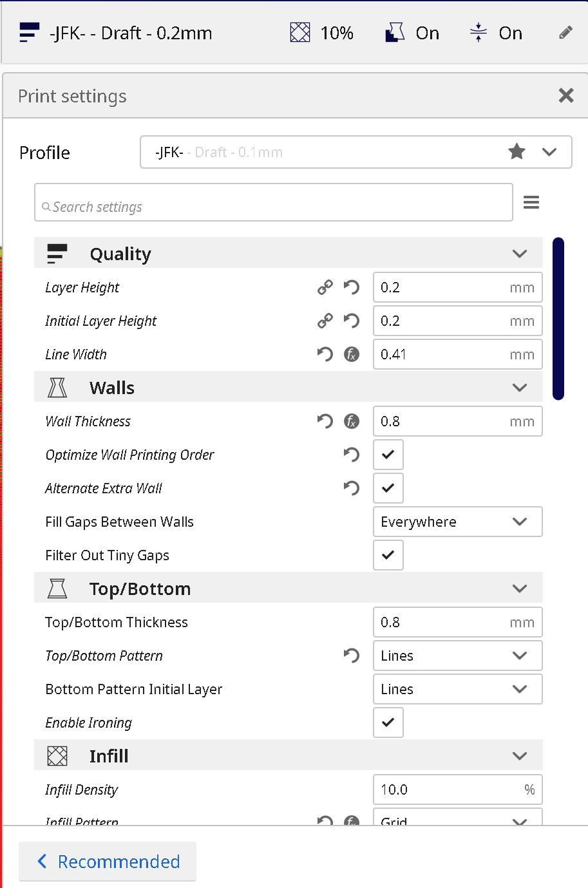Uncheck Alternate Extra Wall
This screenshot has height=888, width=588.
[388, 488]
